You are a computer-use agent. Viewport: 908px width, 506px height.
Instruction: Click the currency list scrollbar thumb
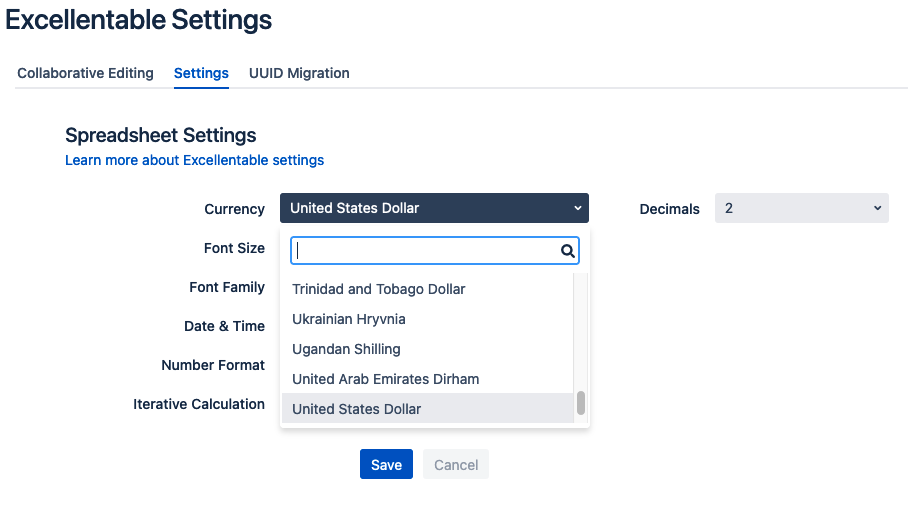tap(581, 403)
